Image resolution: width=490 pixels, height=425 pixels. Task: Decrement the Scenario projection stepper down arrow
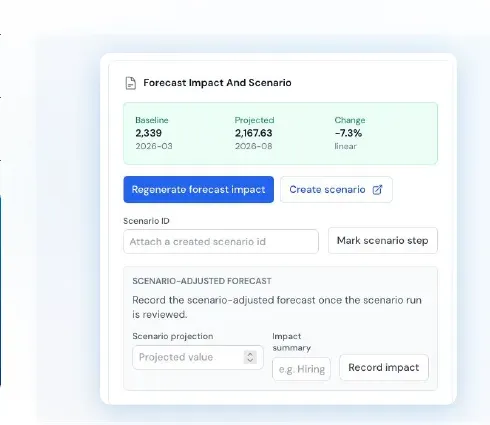pyautogui.click(x=250, y=360)
